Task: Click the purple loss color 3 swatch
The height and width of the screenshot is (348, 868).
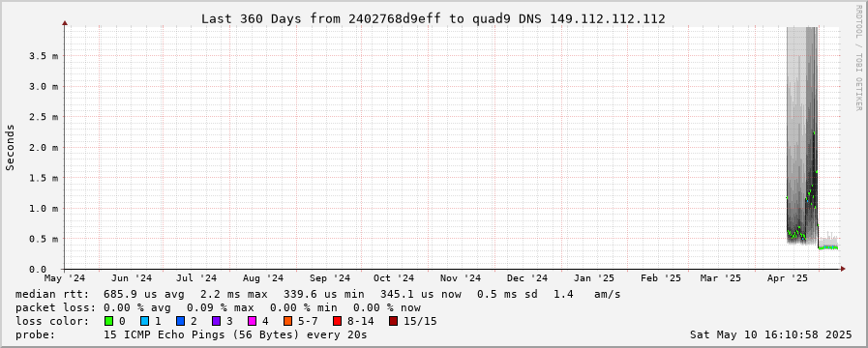Action: 216,321
